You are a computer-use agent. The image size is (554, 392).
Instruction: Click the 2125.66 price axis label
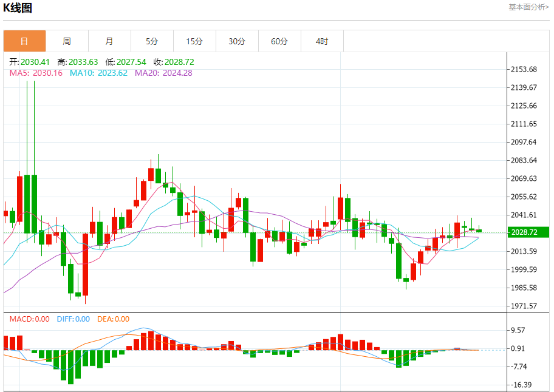coord(524,106)
